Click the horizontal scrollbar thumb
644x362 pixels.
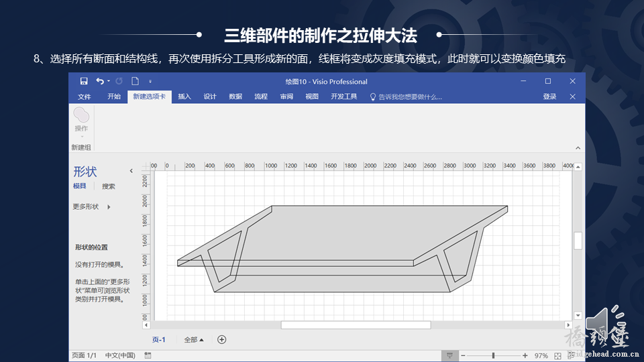tap(356, 325)
